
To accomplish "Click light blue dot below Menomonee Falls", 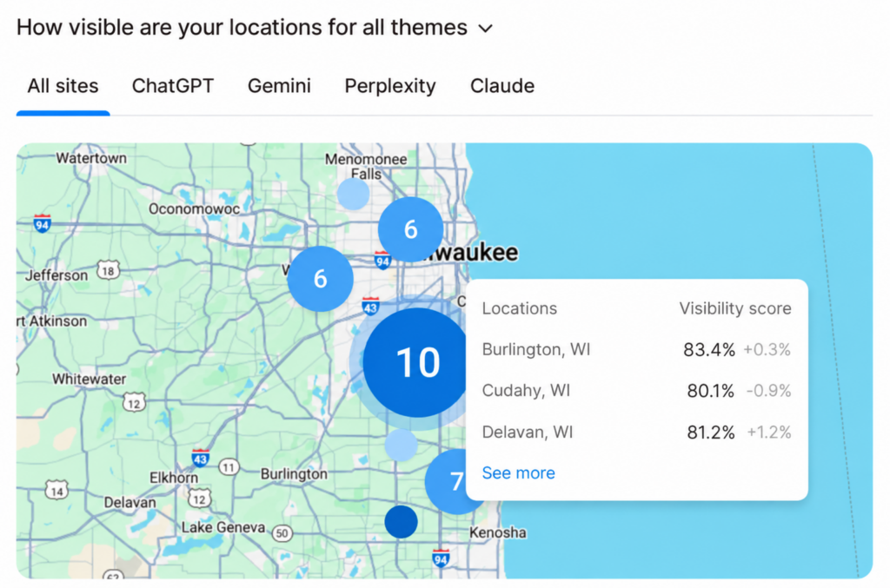I will (x=353, y=194).
